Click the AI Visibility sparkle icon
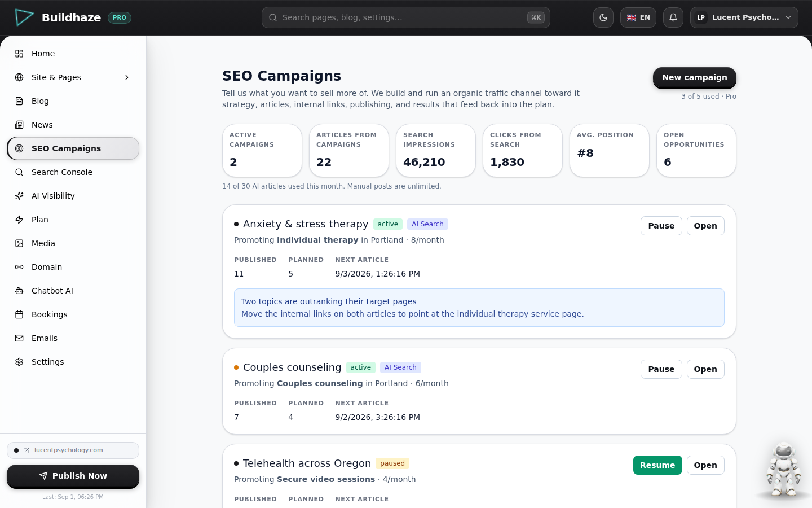812x508 pixels. pos(19,196)
